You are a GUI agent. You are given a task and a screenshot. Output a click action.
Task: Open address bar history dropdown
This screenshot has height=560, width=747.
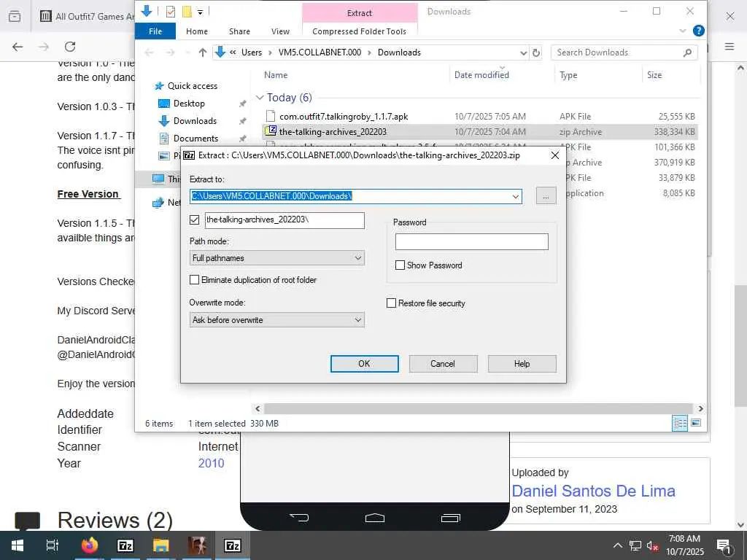pos(523,52)
